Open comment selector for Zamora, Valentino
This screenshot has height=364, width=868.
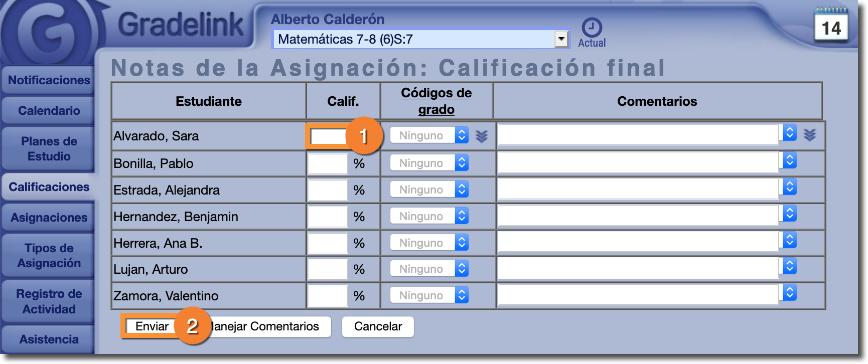coord(790,293)
